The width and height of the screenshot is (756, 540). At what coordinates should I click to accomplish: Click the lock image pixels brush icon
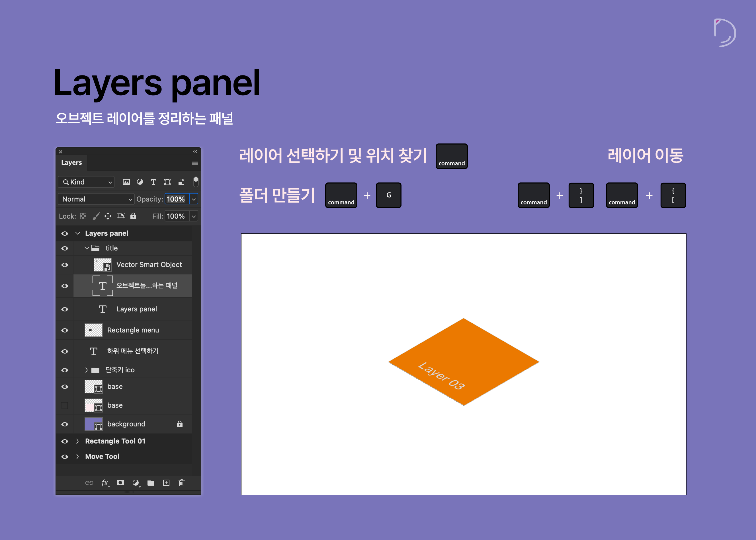coord(96,216)
